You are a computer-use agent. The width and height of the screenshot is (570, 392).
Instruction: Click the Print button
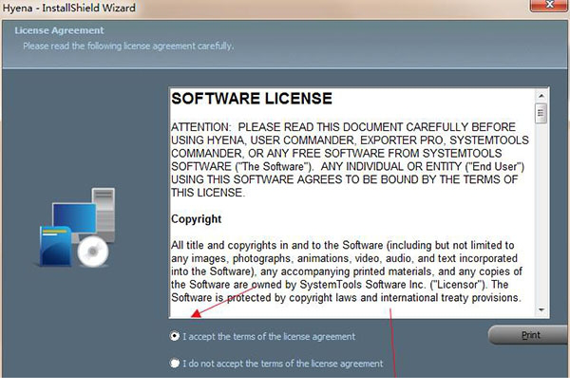(x=529, y=335)
